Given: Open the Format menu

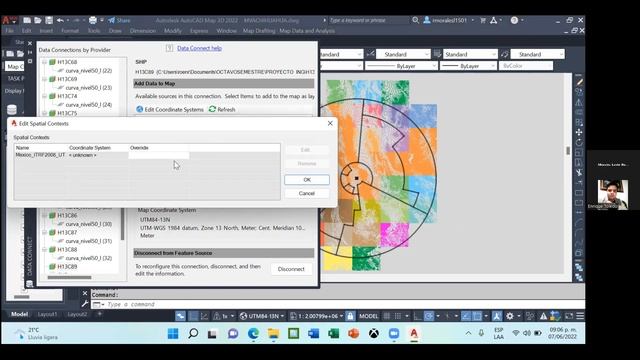Looking at the screenshot, I should 70,31.
